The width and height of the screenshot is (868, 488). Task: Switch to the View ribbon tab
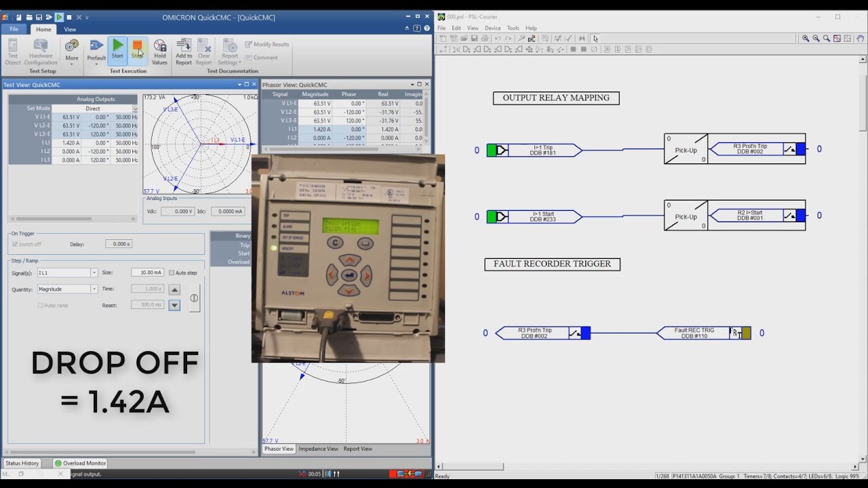(x=70, y=29)
